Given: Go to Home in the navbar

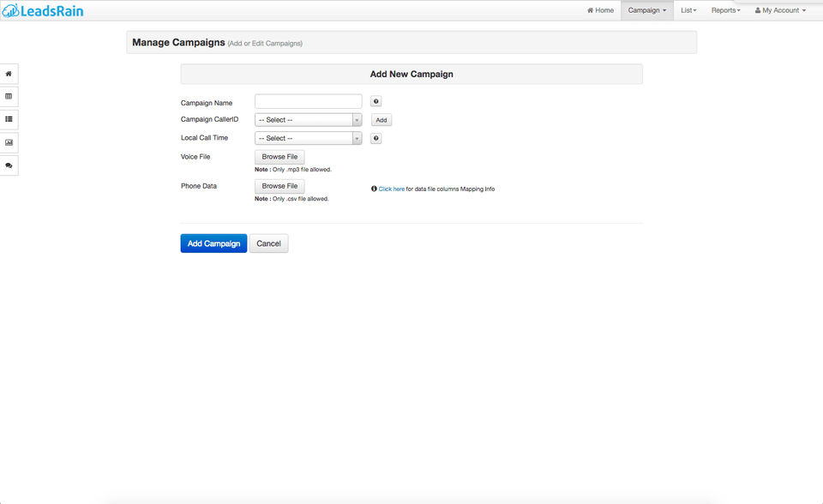Looking at the screenshot, I should (600, 10).
